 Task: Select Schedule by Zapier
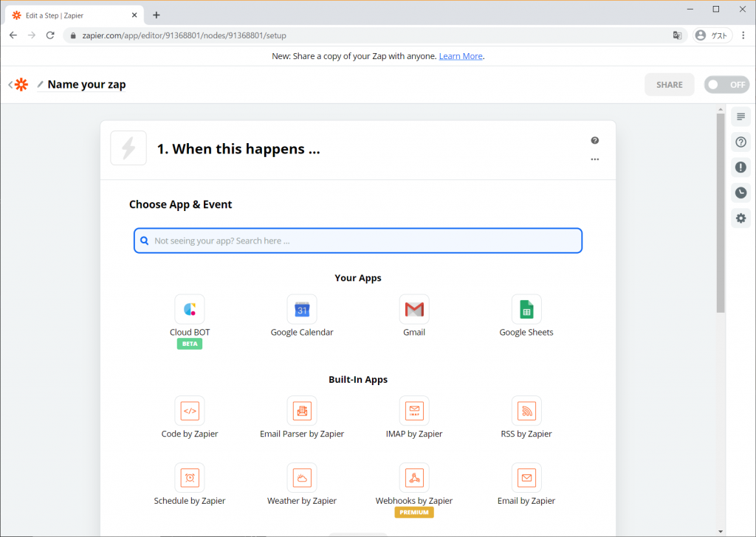click(x=190, y=478)
